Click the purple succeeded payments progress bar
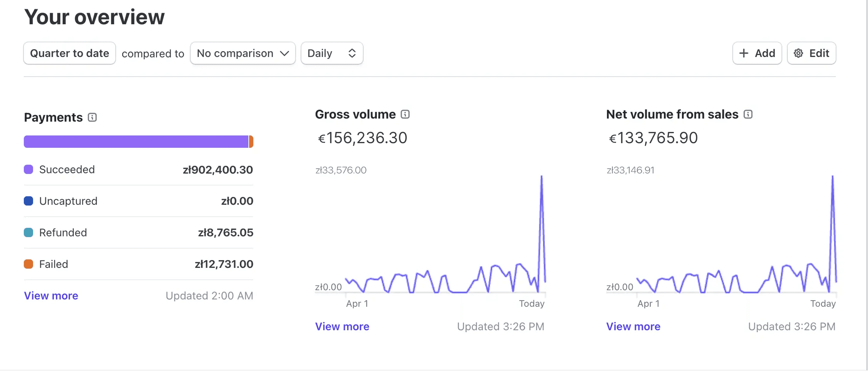The image size is (868, 371). click(x=136, y=142)
